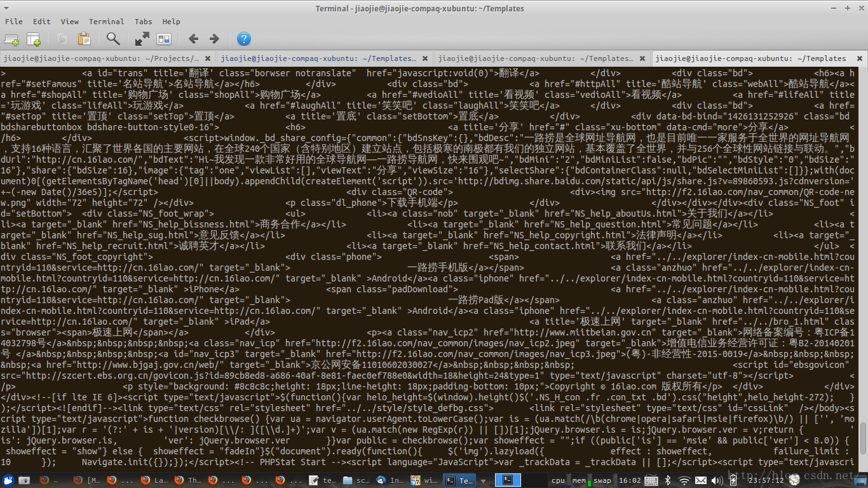
Task: Select the highlighted terminal workspace switcher cell
Action: tap(508, 480)
